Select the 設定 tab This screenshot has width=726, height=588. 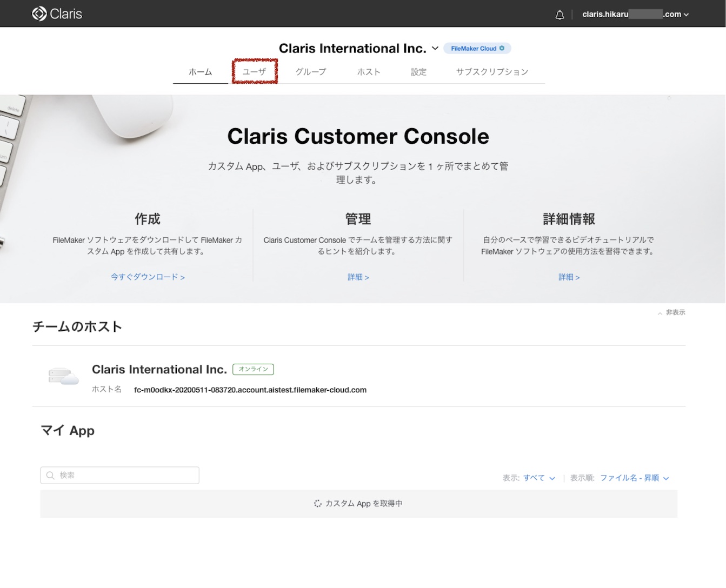pos(418,71)
